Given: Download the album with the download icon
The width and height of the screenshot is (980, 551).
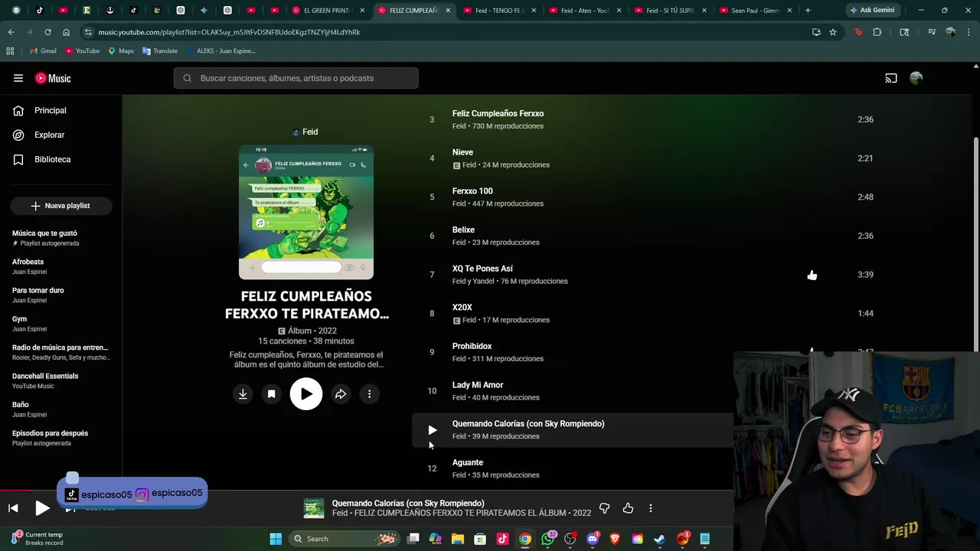Looking at the screenshot, I should click(243, 394).
